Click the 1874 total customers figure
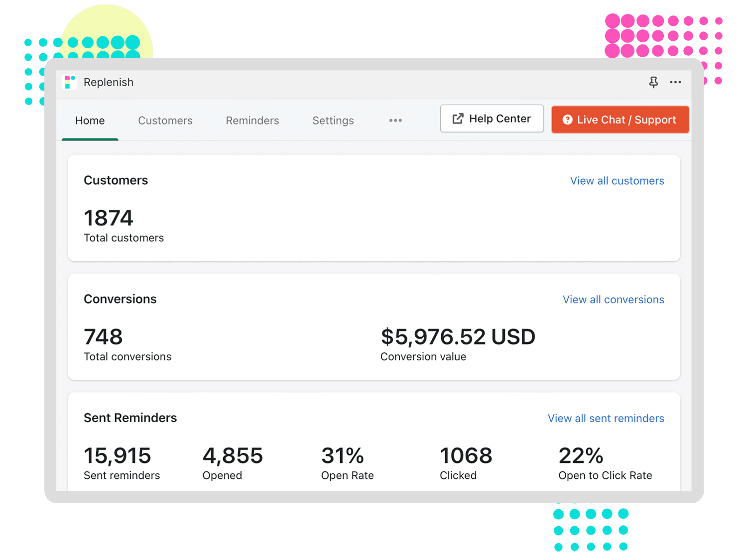747x560 pixels. (x=109, y=218)
